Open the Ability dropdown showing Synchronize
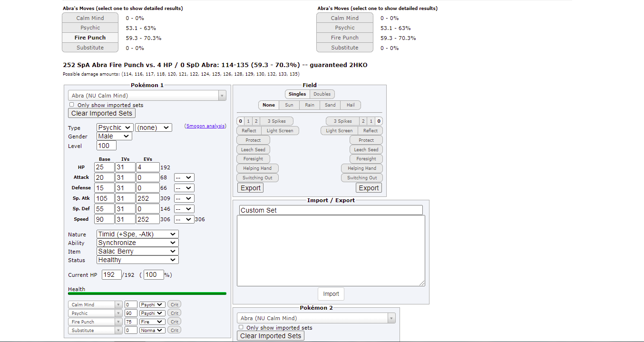The image size is (644, 342). [x=137, y=243]
